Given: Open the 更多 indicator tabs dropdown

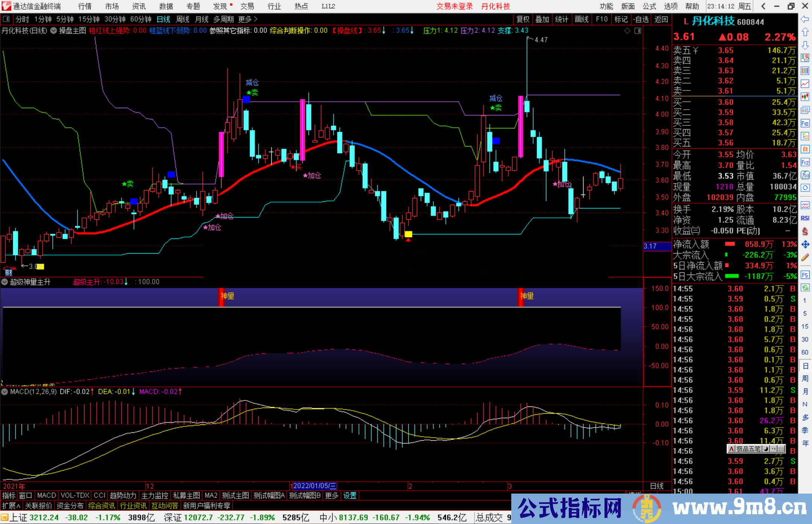Looking at the screenshot, I should tap(332, 495).
